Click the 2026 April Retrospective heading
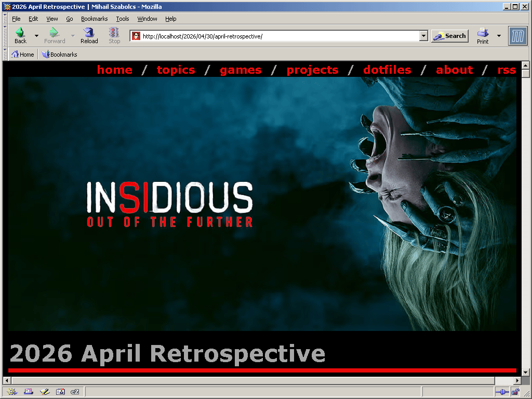 coord(168,353)
